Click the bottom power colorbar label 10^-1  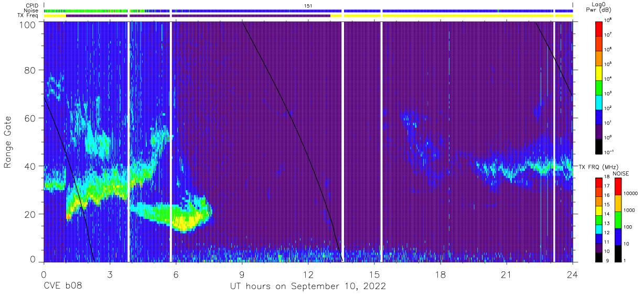coord(609,152)
